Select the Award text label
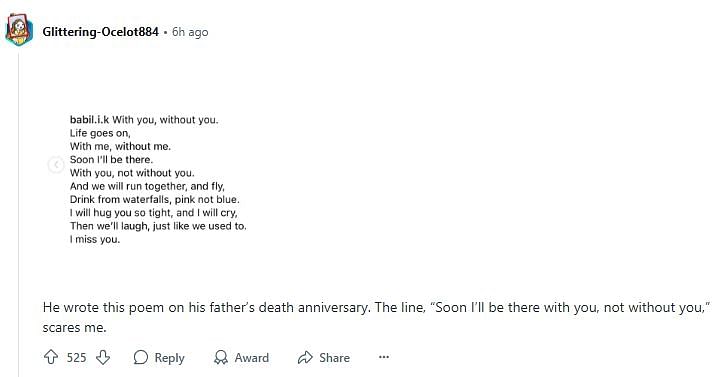 coord(252,358)
